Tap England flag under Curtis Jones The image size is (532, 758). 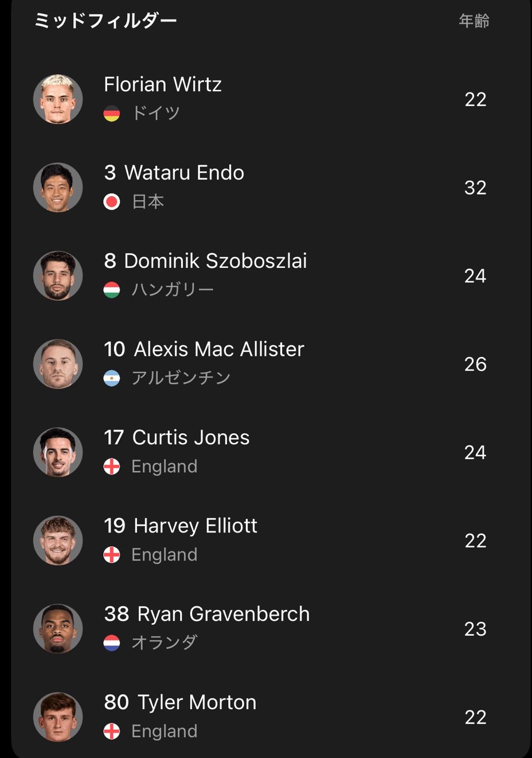click(x=112, y=467)
